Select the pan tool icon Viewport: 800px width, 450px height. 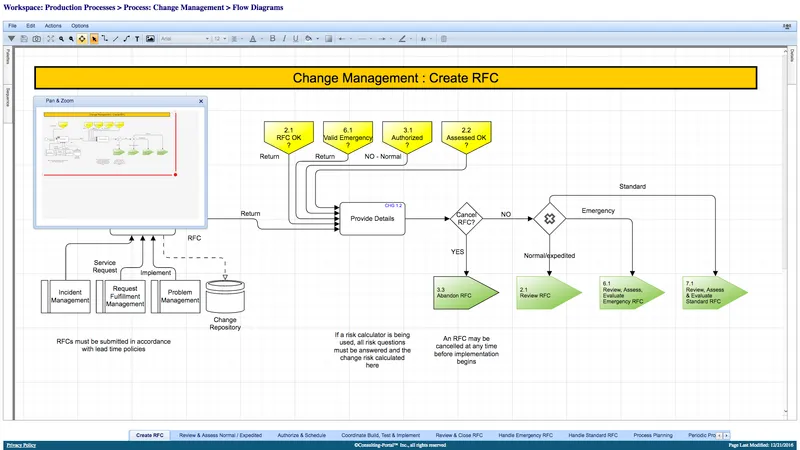click(x=82, y=39)
